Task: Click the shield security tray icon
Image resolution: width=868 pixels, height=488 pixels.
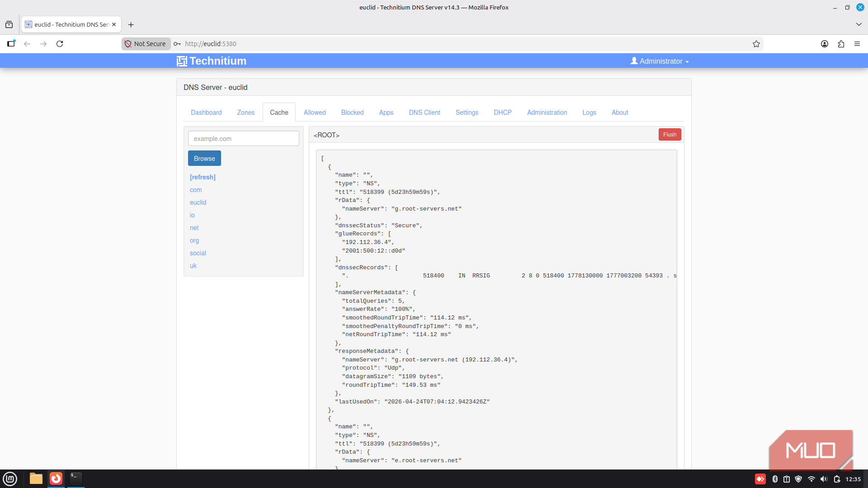Action: [x=798, y=479]
